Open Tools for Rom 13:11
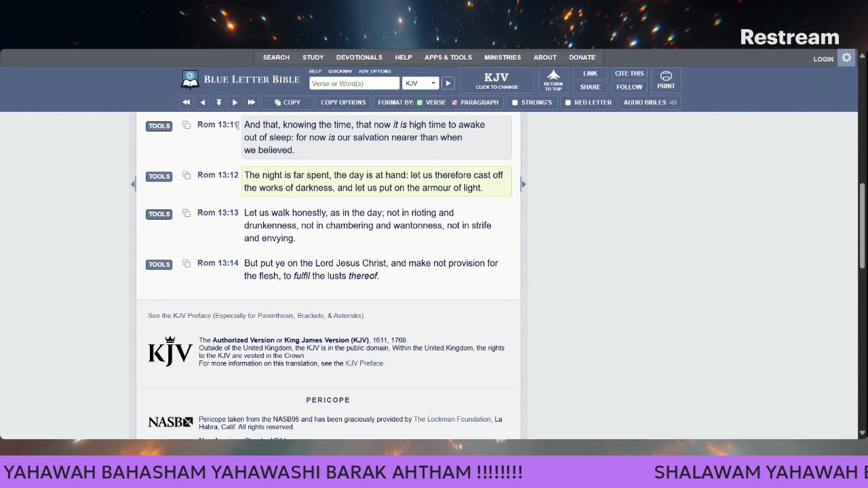 pyautogui.click(x=159, y=126)
